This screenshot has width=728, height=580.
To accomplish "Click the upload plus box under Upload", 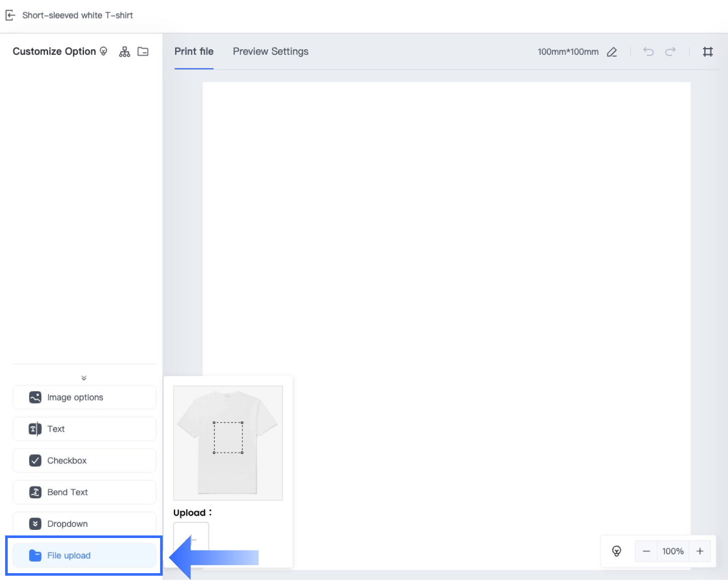I will tap(191, 539).
